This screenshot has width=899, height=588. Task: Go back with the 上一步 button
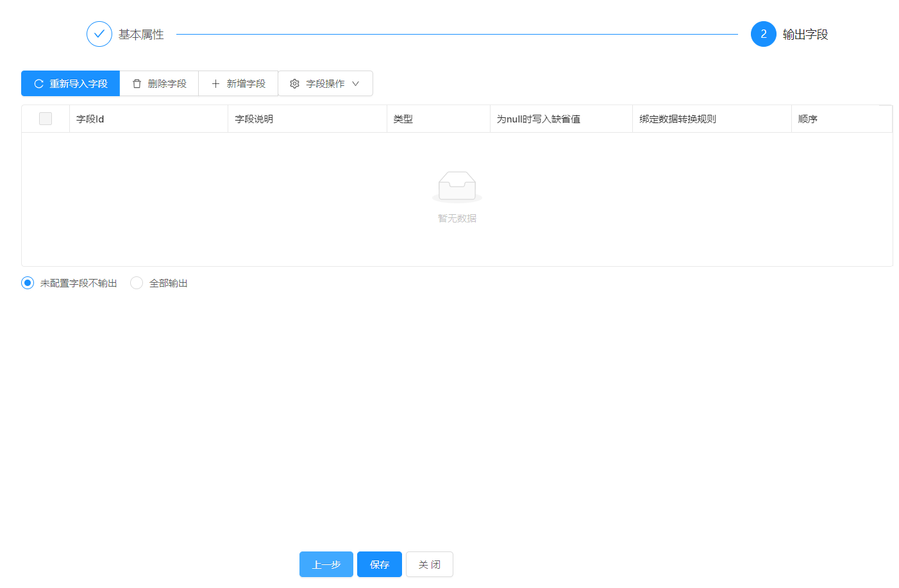click(326, 564)
